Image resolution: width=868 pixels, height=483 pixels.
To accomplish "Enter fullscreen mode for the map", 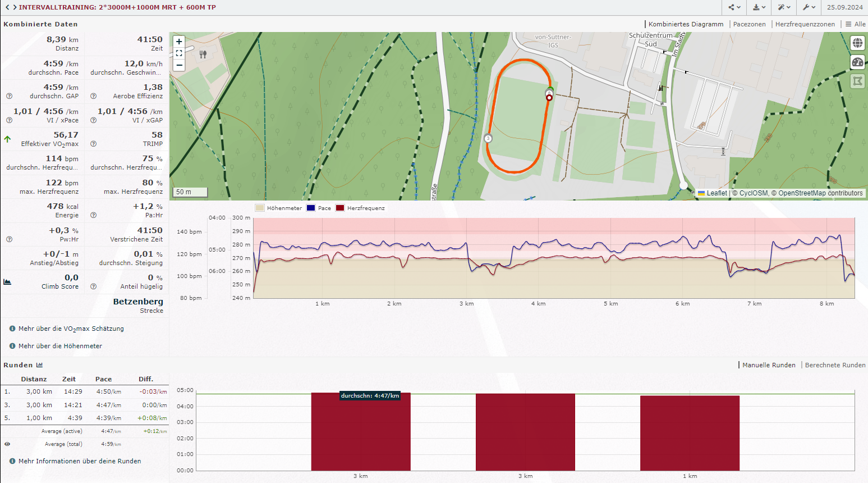I will pos(179,53).
